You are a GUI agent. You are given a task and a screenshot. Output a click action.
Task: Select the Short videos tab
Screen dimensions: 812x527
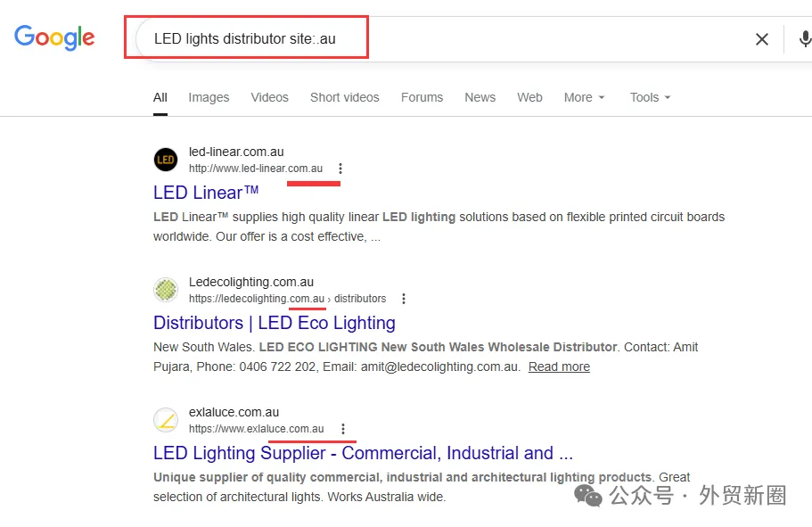click(x=344, y=97)
